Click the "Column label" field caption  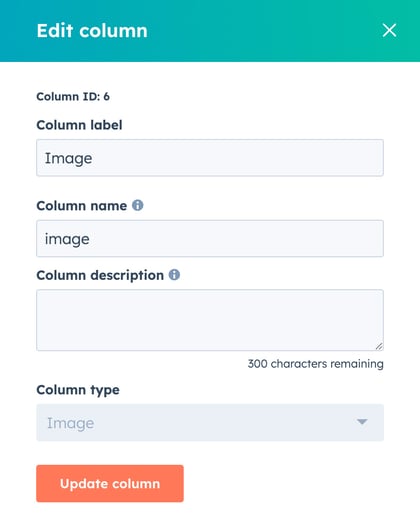point(79,125)
